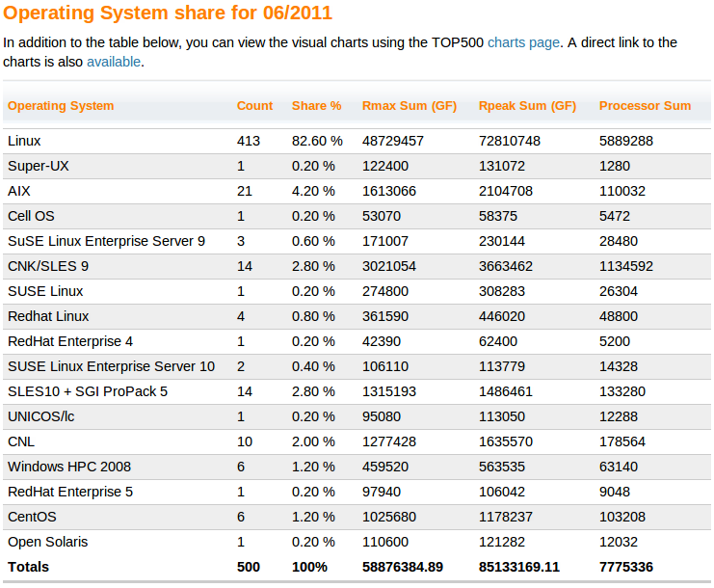Screen dimensions: 714x588
Task: Click Linux count value '413'
Action: click(x=249, y=141)
